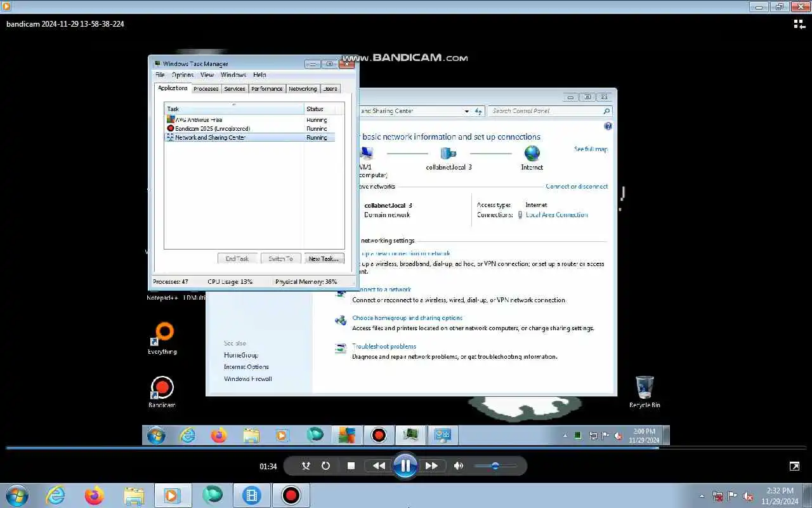Select the Applications tab in Task Manager
Image resolution: width=812 pixels, height=508 pixels.
[x=173, y=88]
